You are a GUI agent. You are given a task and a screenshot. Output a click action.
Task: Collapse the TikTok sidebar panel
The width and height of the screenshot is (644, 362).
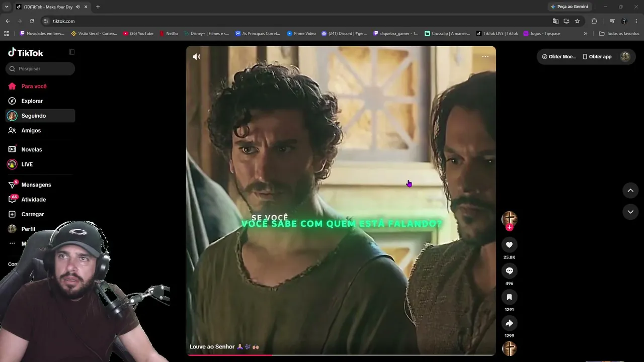click(x=71, y=52)
